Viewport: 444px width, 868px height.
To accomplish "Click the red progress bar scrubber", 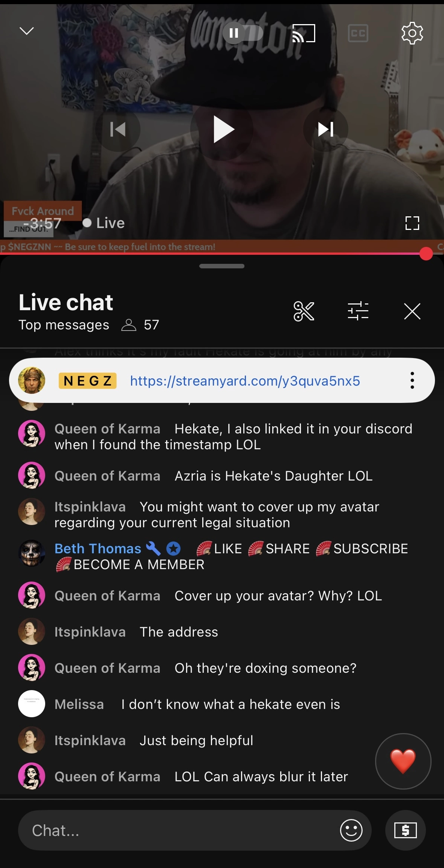I will coord(426,254).
